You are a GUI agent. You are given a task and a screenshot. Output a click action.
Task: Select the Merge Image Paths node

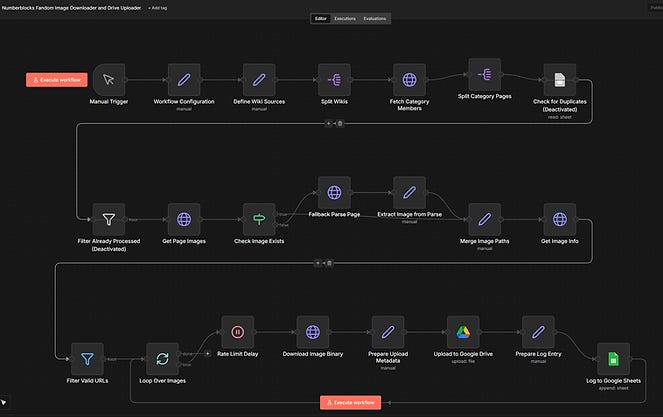tap(485, 219)
